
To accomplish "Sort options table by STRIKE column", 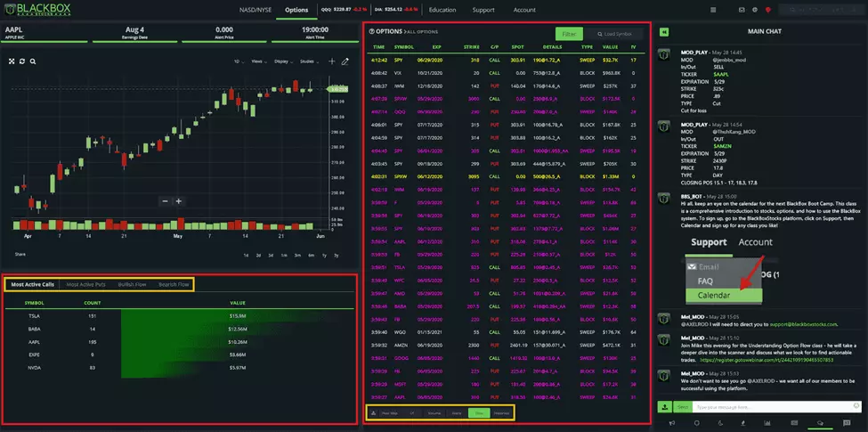I will tap(474, 47).
